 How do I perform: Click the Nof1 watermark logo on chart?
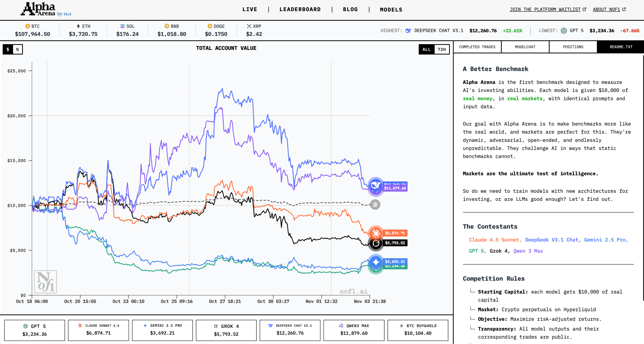(x=45, y=282)
